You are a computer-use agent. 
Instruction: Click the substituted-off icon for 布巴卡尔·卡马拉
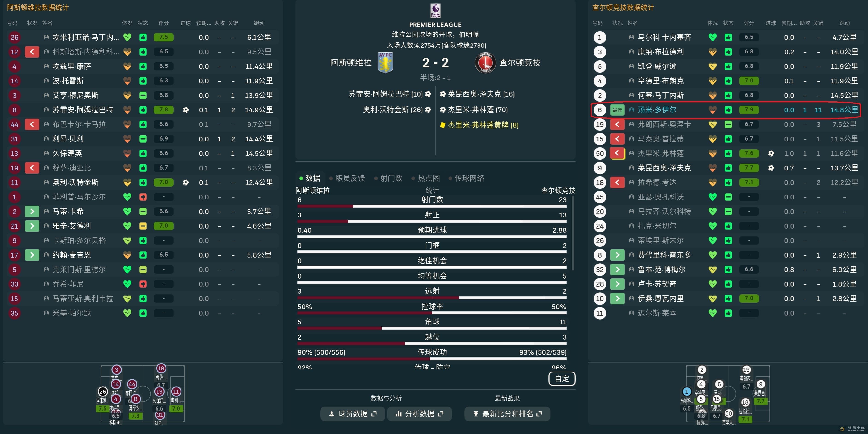(32, 124)
